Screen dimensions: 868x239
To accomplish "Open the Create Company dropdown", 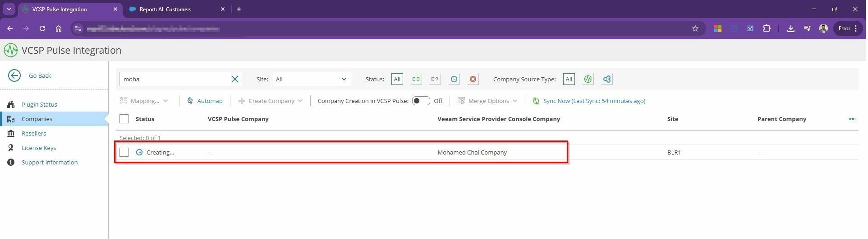I will [x=271, y=101].
